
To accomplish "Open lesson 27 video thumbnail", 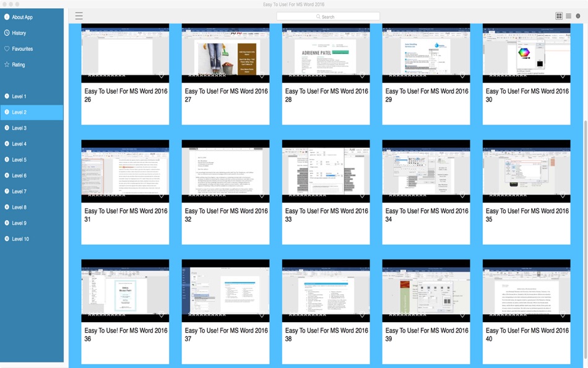I will [x=225, y=53].
